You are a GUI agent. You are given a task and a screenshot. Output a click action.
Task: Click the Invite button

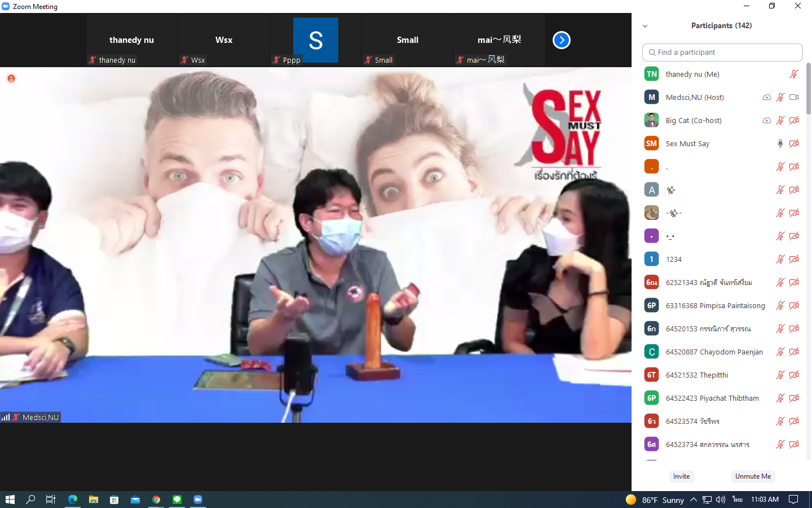(681, 476)
